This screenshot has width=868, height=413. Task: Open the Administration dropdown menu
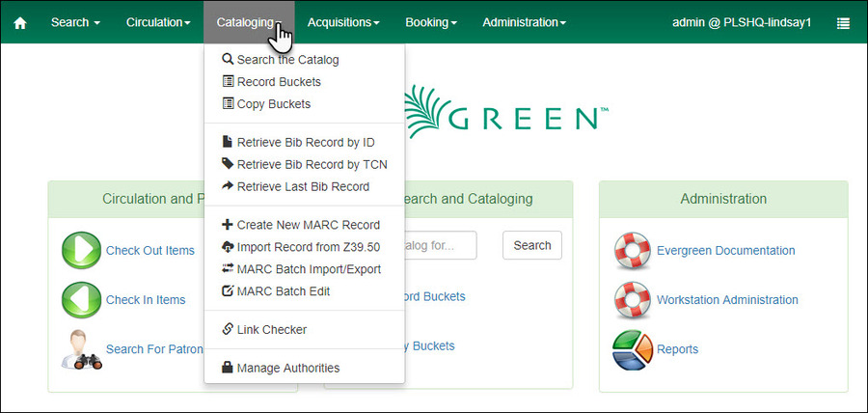click(x=525, y=23)
